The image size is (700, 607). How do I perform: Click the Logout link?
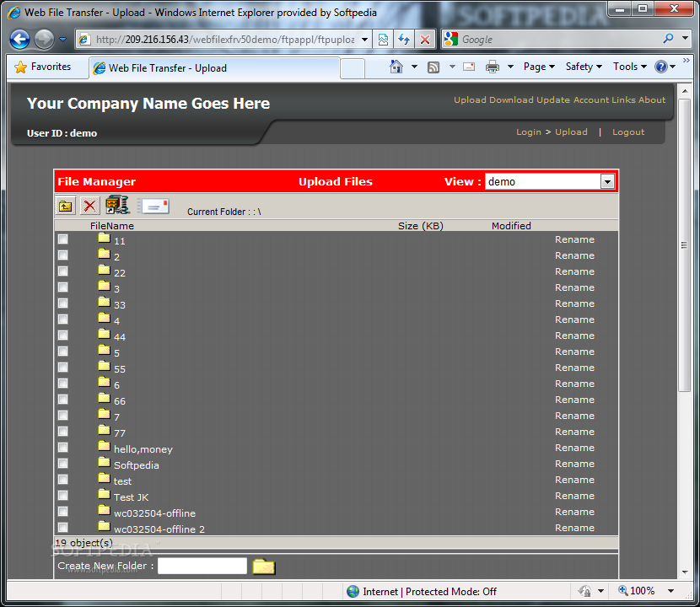(x=628, y=132)
